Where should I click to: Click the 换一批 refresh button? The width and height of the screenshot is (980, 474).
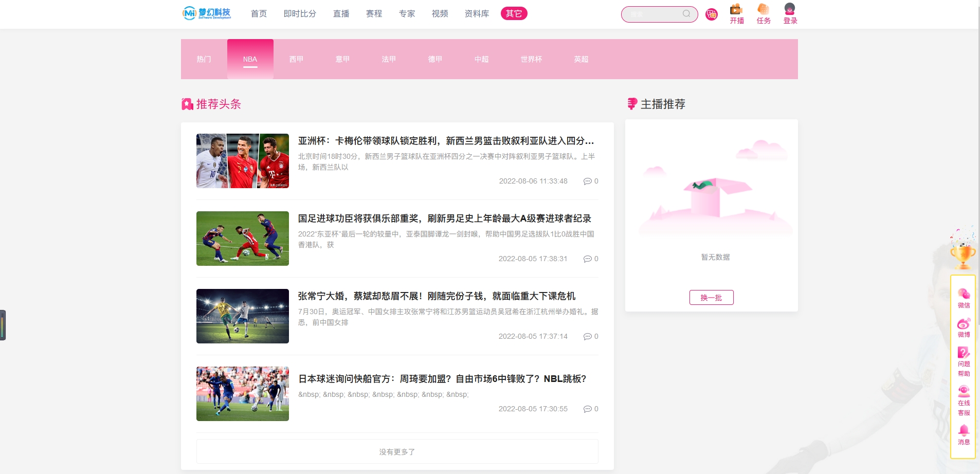pos(712,298)
